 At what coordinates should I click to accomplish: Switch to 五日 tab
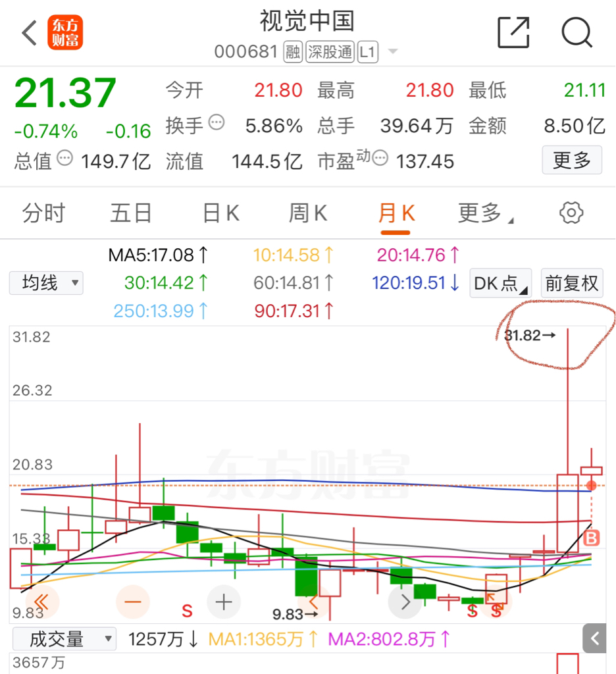[131, 213]
